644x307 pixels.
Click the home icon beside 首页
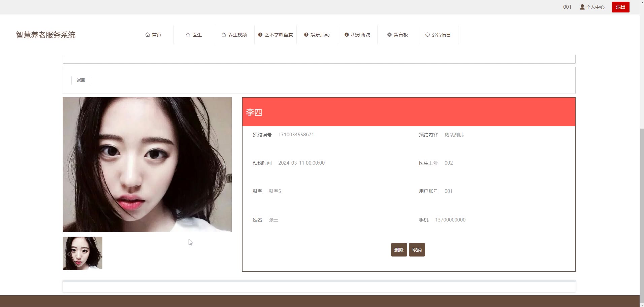[x=148, y=35]
